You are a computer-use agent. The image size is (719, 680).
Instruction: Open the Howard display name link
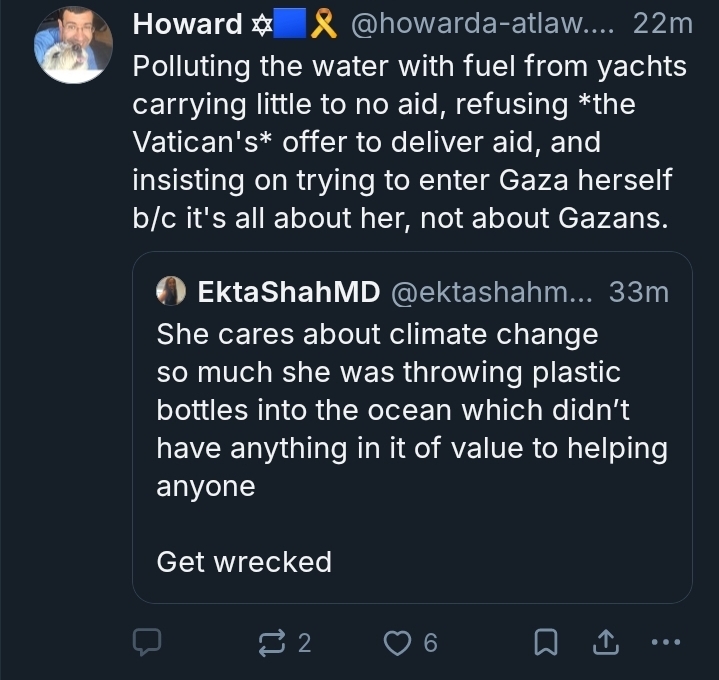pos(188,24)
